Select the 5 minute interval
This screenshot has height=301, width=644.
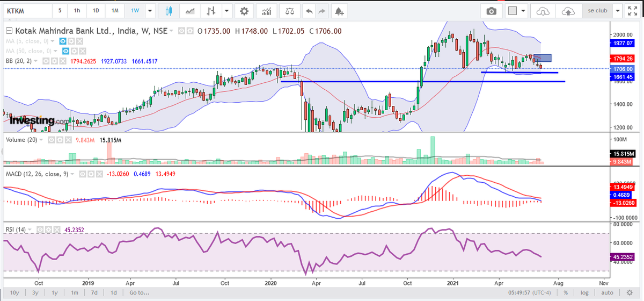click(x=60, y=11)
